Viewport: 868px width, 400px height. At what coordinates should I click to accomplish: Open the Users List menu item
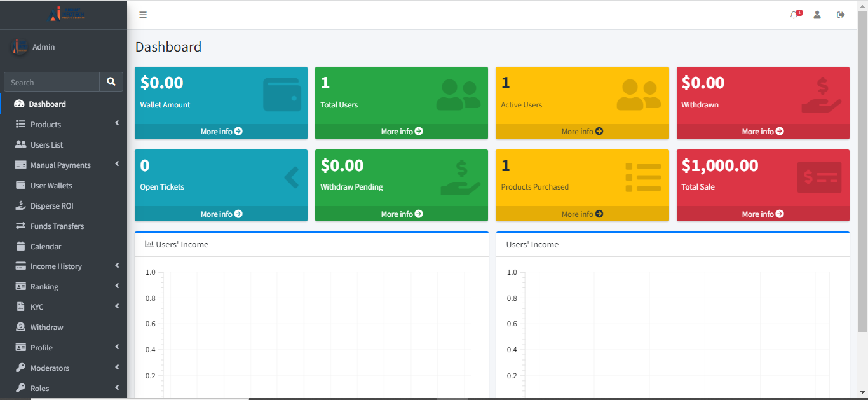click(x=48, y=144)
